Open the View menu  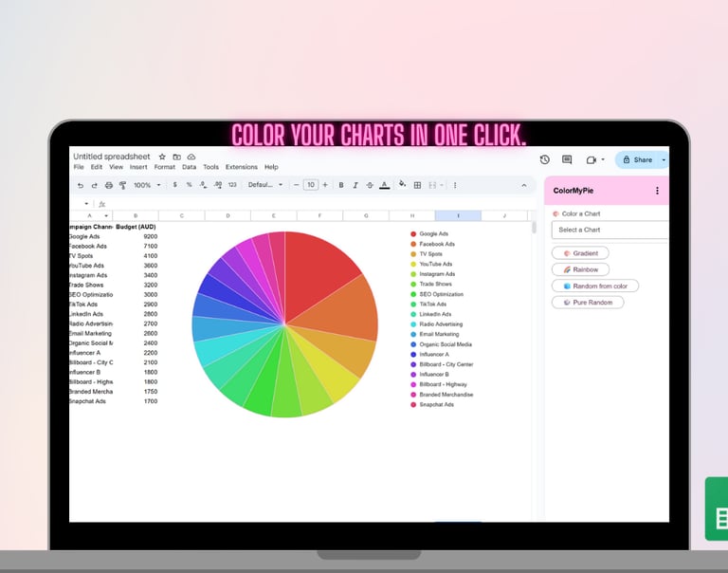click(x=116, y=167)
